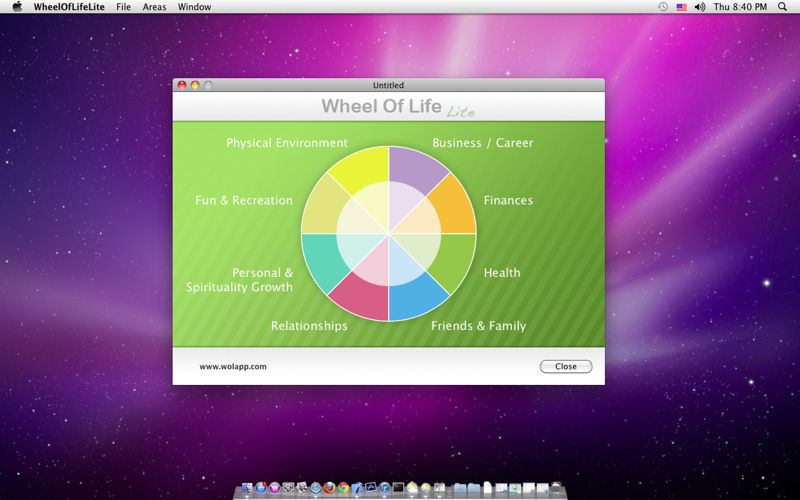Image resolution: width=800 pixels, height=500 pixels.
Task: Click the Time Machine menu bar icon
Action: (662, 7)
